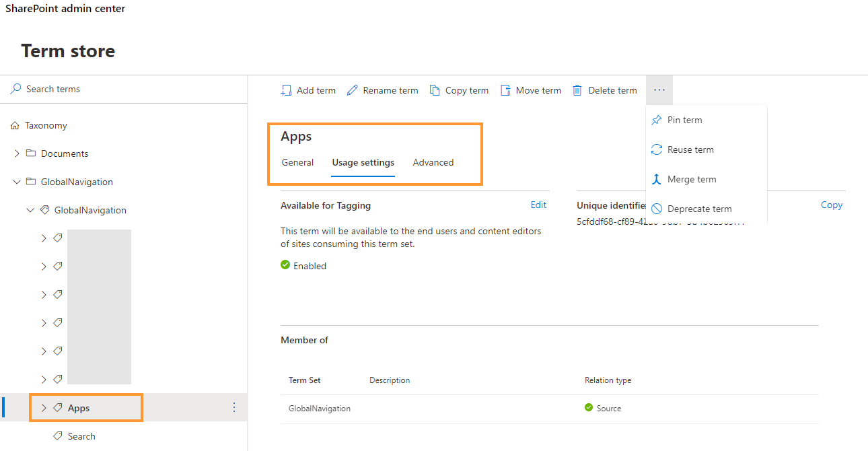Screen dimensions: 868x451
Task: Select the Usage settings tab
Action: point(363,162)
